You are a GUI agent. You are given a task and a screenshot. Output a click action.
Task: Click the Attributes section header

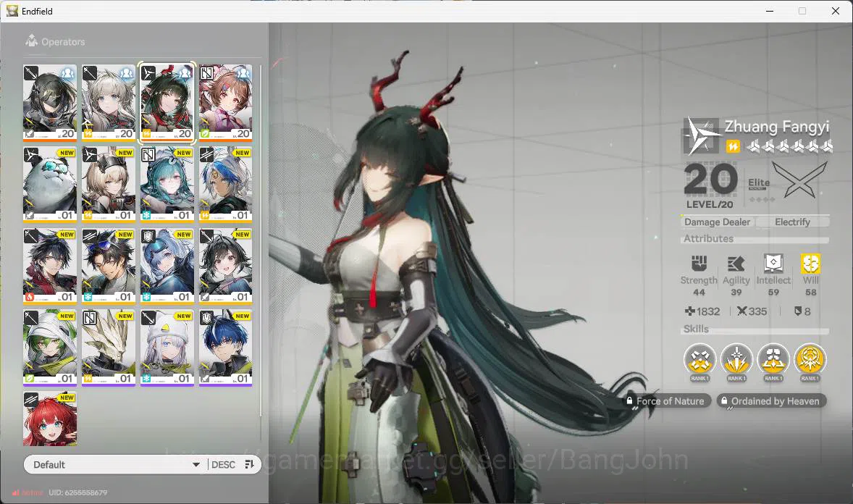coord(708,238)
